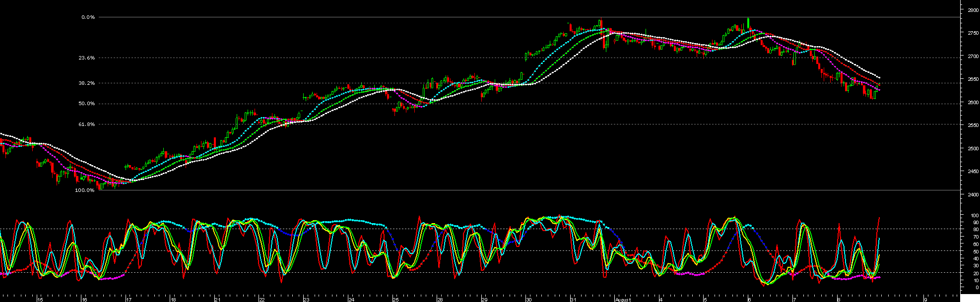Click the August month label on date axis

(x=623, y=300)
